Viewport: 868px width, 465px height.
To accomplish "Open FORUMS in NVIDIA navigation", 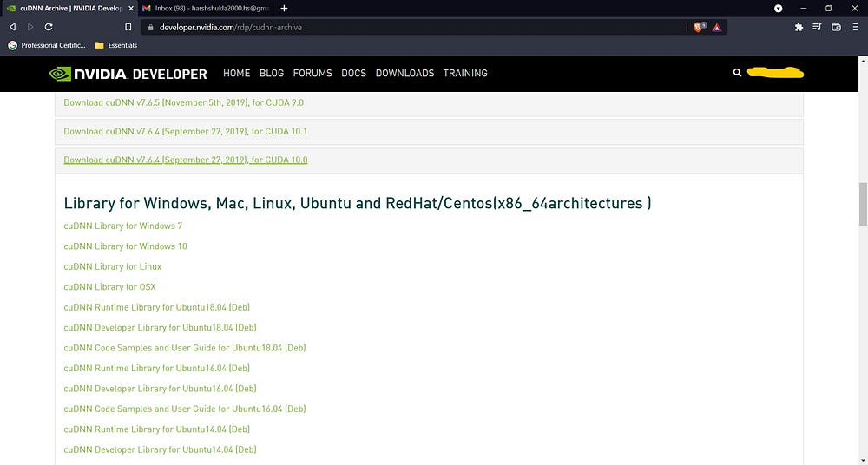I will [x=312, y=73].
